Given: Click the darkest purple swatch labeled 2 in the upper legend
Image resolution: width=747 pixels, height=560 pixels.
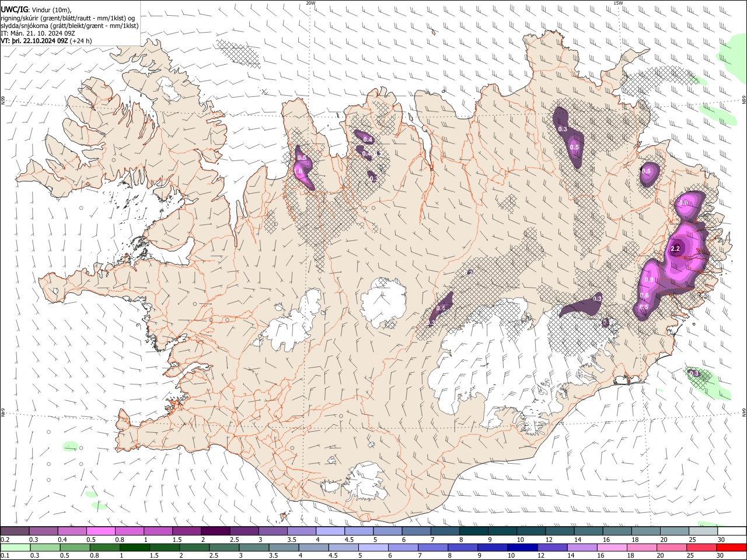Looking at the screenshot, I should tap(215, 531).
